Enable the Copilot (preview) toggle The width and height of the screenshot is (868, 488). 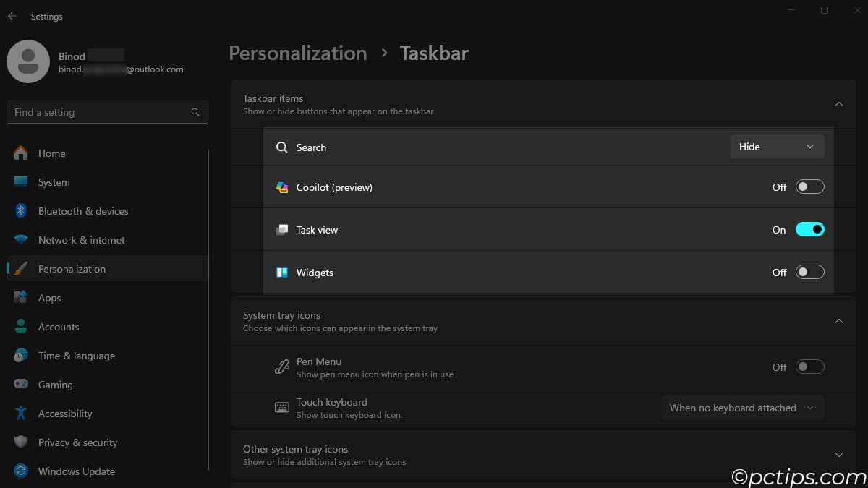pyautogui.click(x=809, y=187)
